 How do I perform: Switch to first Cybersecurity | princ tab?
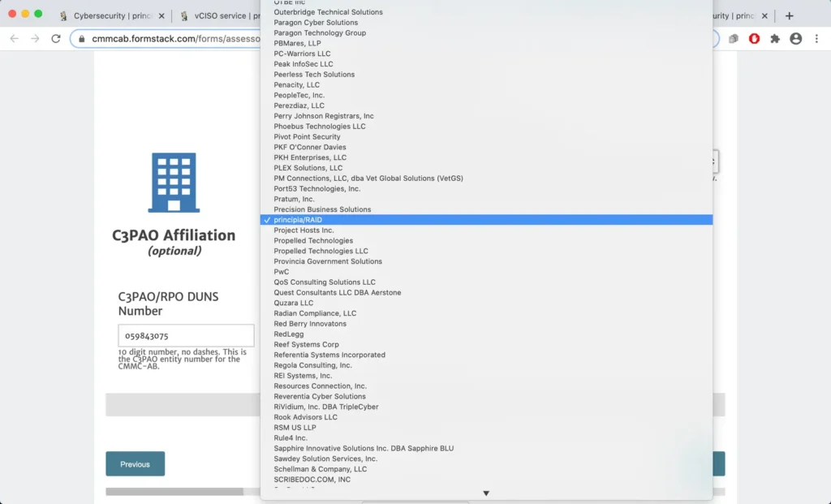(111, 16)
